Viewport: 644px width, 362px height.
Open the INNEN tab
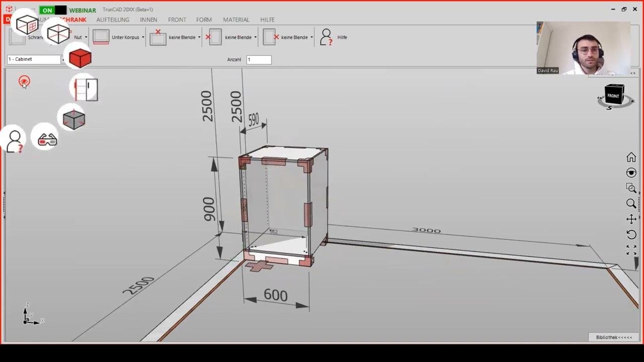[148, 20]
